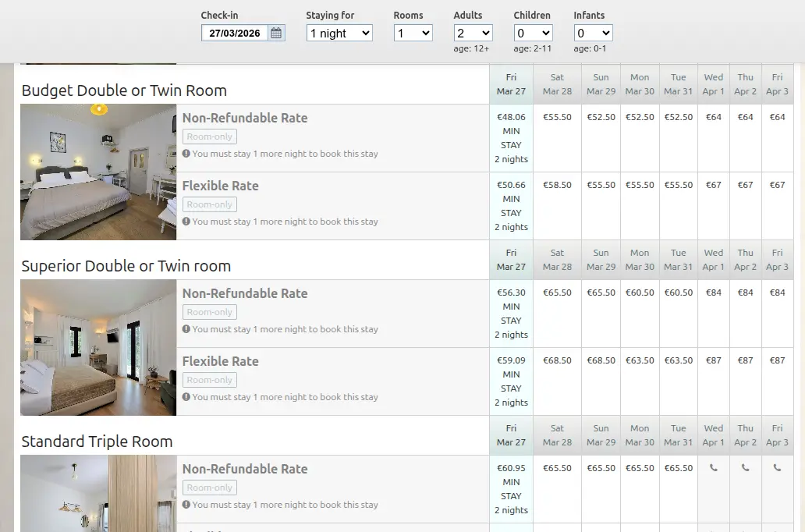The image size is (805, 532).
Task: Click Fri Apr 3 header in Budget table
Action: click(x=777, y=84)
